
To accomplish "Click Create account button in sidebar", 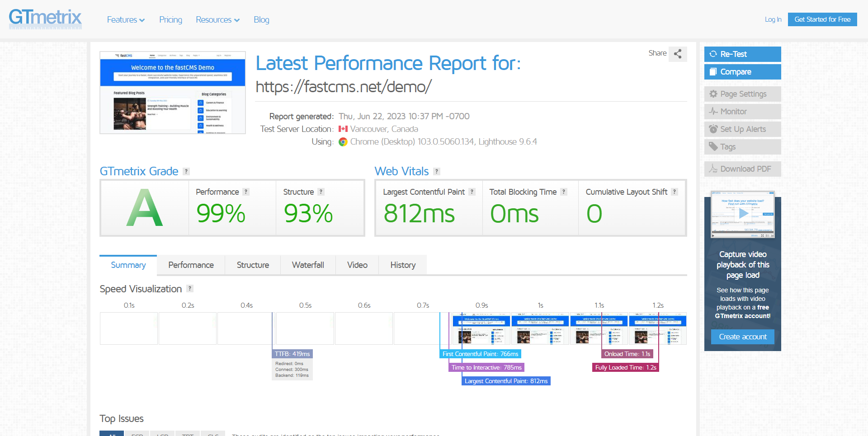I will (742, 337).
